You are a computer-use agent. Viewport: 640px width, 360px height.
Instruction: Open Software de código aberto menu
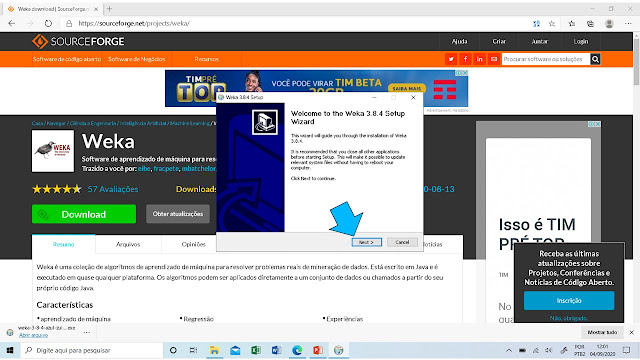67,59
